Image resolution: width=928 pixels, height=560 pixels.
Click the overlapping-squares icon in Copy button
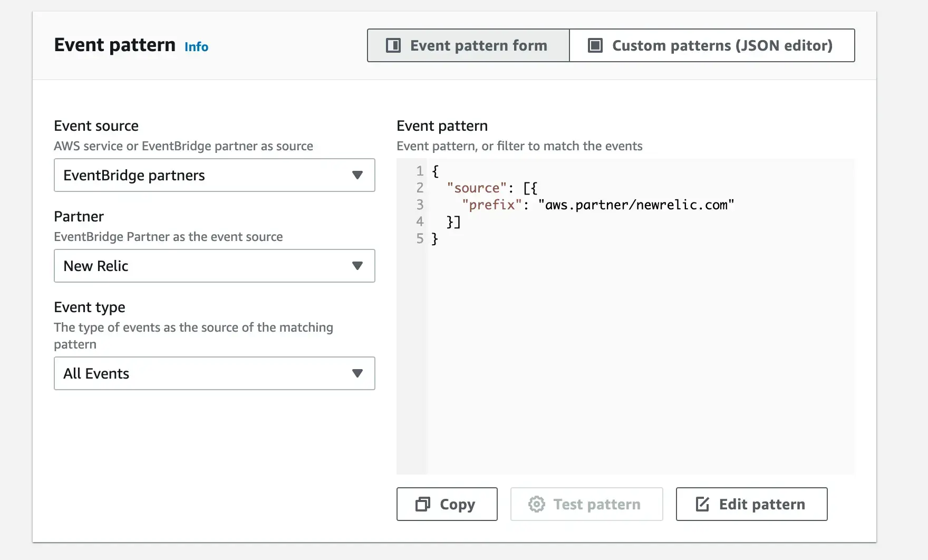423,504
